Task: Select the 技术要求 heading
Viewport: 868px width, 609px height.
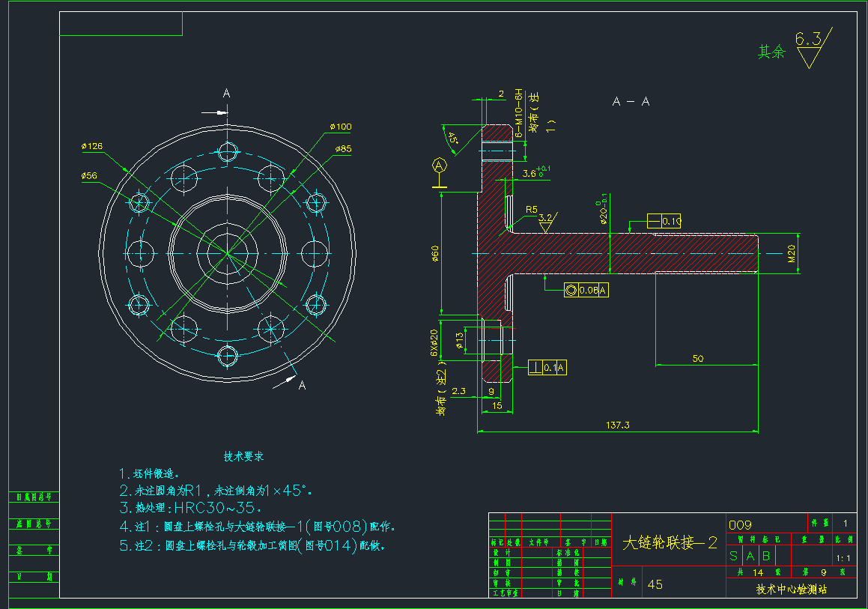Action: click(243, 457)
